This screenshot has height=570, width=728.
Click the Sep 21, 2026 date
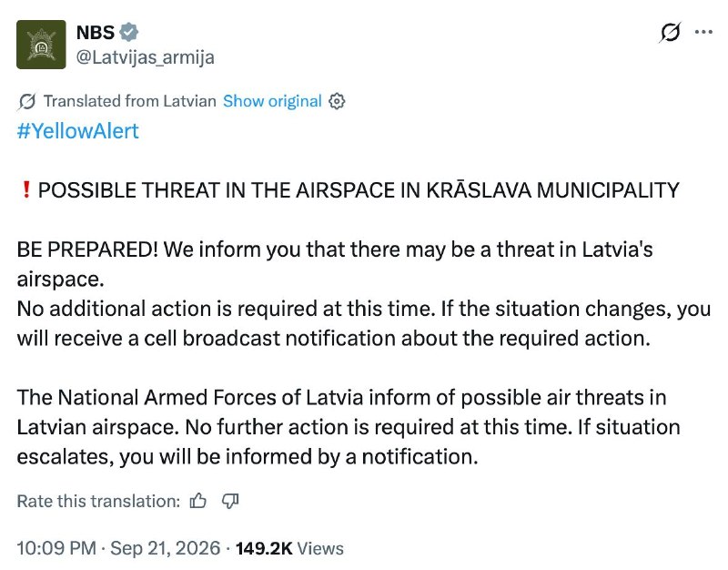pos(165,548)
